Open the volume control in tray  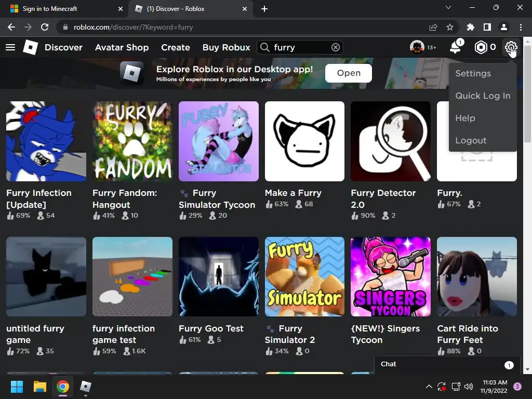click(x=469, y=387)
